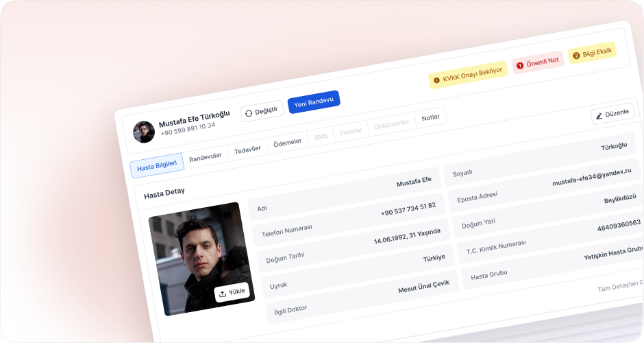
Task: Click the upload icon on Yükle
Action: [222, 294]
